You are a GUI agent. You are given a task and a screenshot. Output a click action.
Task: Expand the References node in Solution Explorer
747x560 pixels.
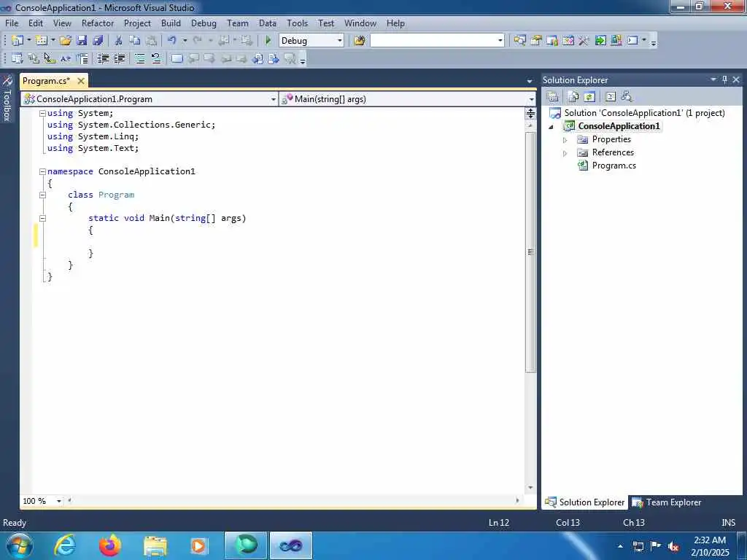point(565,153)
